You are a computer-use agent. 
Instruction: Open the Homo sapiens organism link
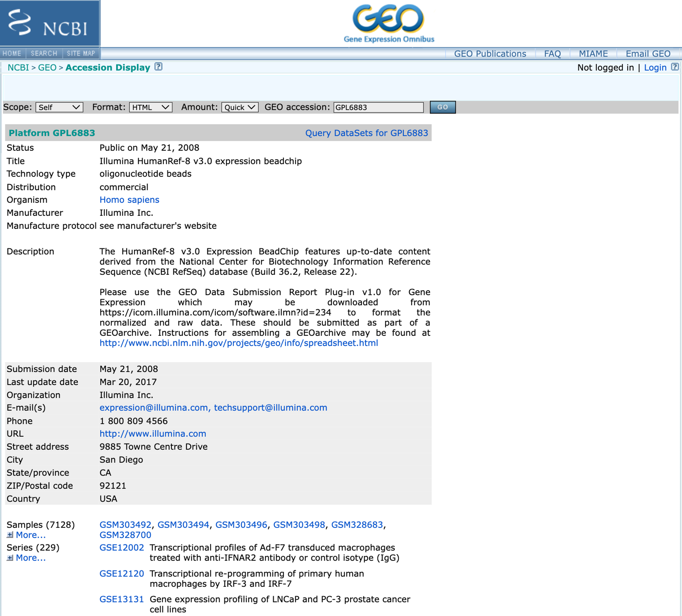click(129, 200)
